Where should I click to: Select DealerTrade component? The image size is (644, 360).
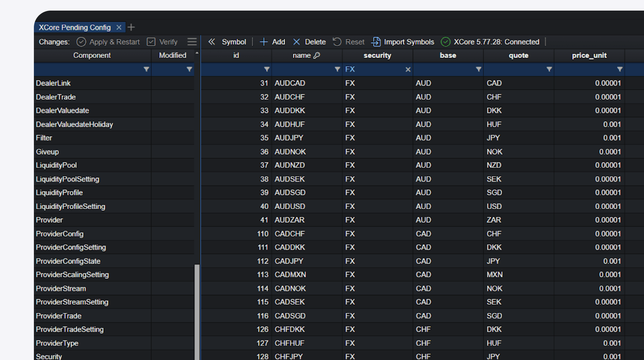coord(93,97)
